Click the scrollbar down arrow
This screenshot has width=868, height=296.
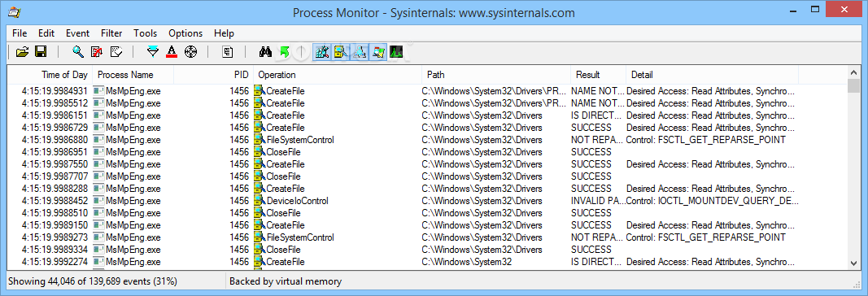pyautogui.click(x=854, y=263)
